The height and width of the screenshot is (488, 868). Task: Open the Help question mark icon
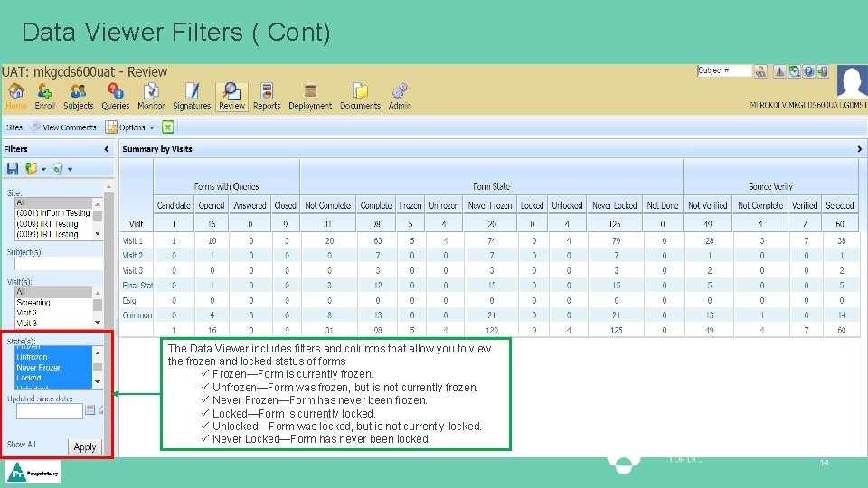[808, 70]
